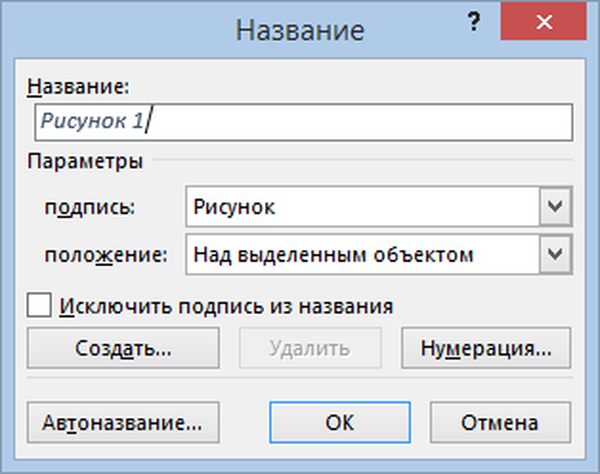The height and width of the screenshot is (474, 600).
Task: Click the greyed-out Удалить button
Action: 310,349
